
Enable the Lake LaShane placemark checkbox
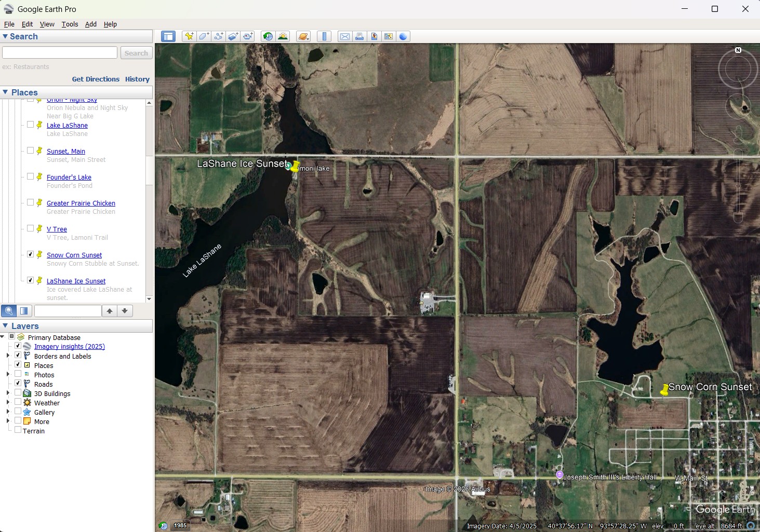31,125
